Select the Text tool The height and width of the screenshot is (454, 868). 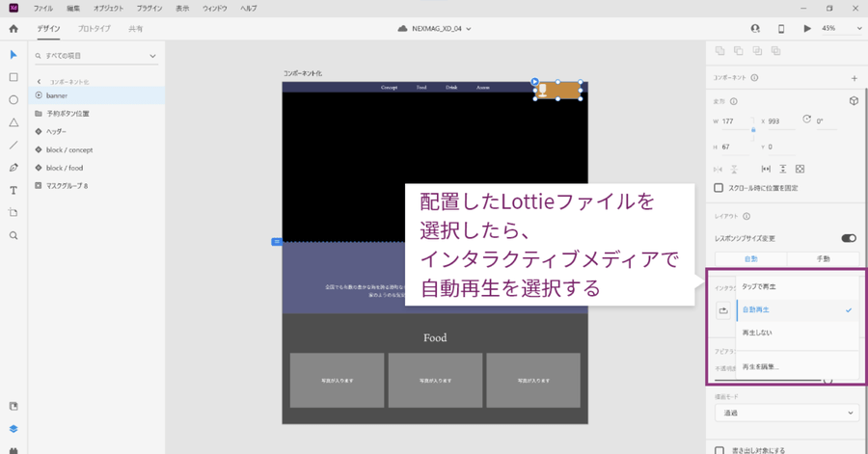14,190
